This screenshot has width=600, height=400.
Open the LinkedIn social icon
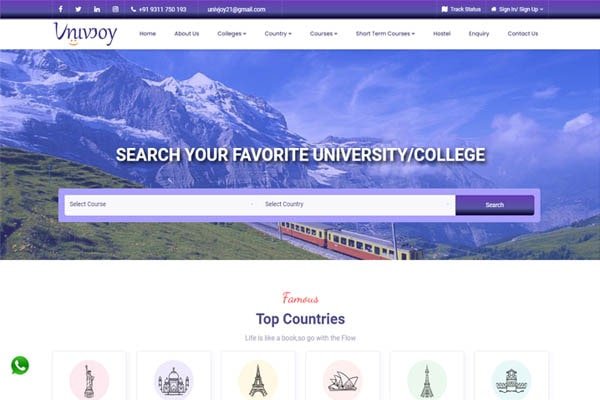tap(97, 9)
